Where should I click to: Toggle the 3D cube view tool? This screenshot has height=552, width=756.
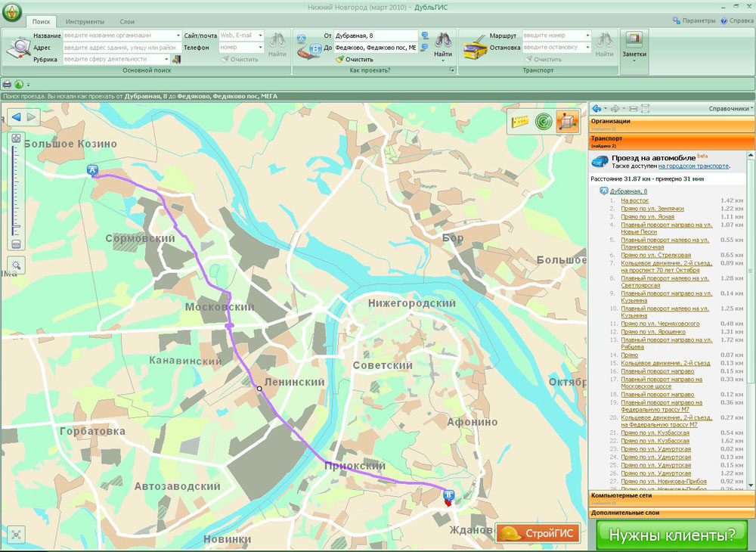pyautogui.click(x=568, y=121)
